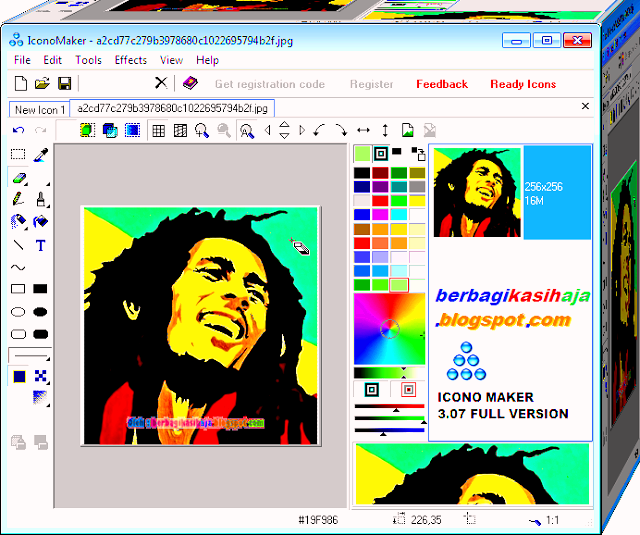The width and height of the screenshot is (640, 535).
Task: Rotate image right arrow icon
Action: click(x=341, y=131)
